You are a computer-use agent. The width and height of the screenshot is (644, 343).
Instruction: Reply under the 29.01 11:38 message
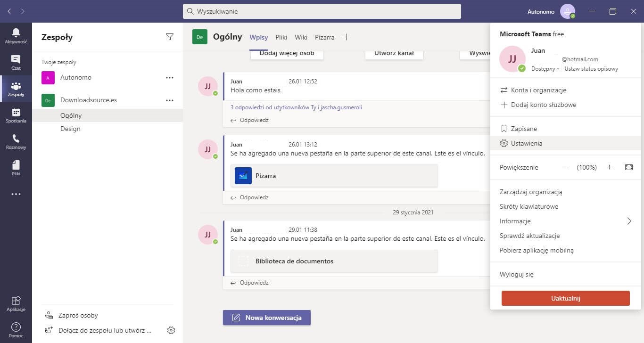tap(249, 283)
